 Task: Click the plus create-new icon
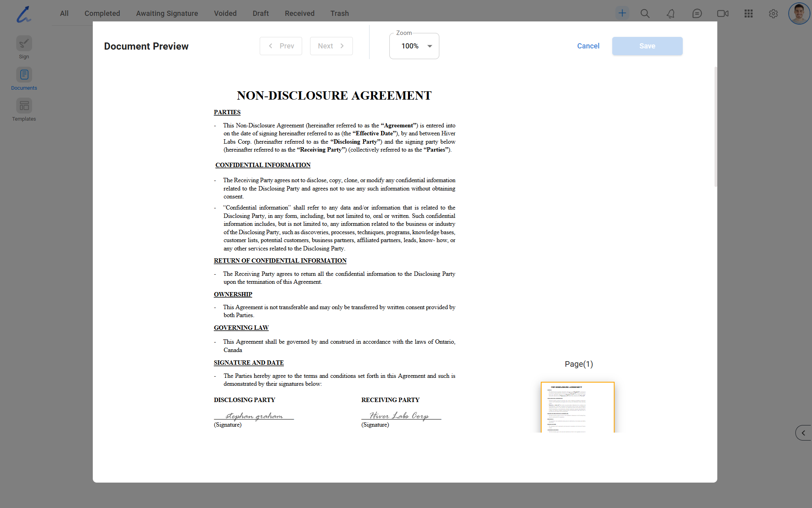[622, 13]
